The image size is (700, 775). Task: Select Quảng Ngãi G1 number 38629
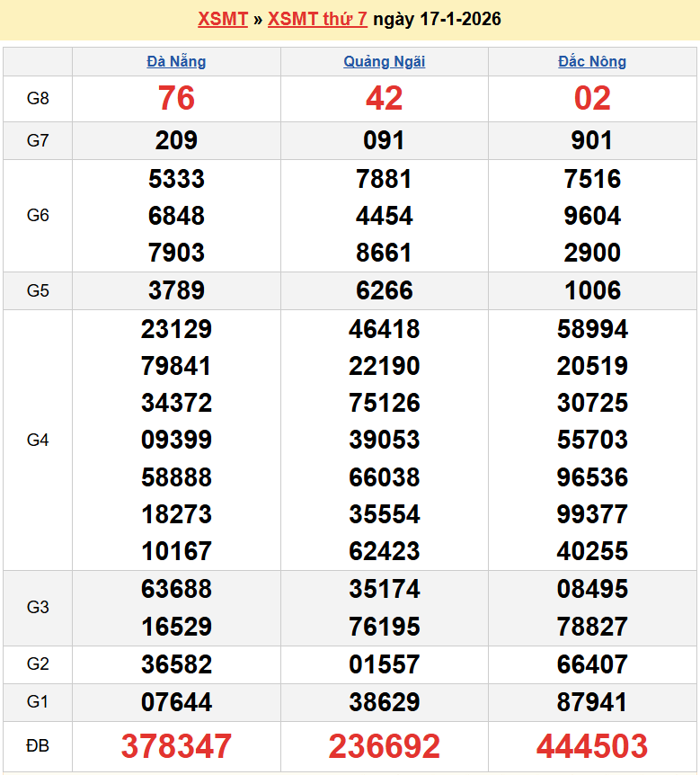384,702
